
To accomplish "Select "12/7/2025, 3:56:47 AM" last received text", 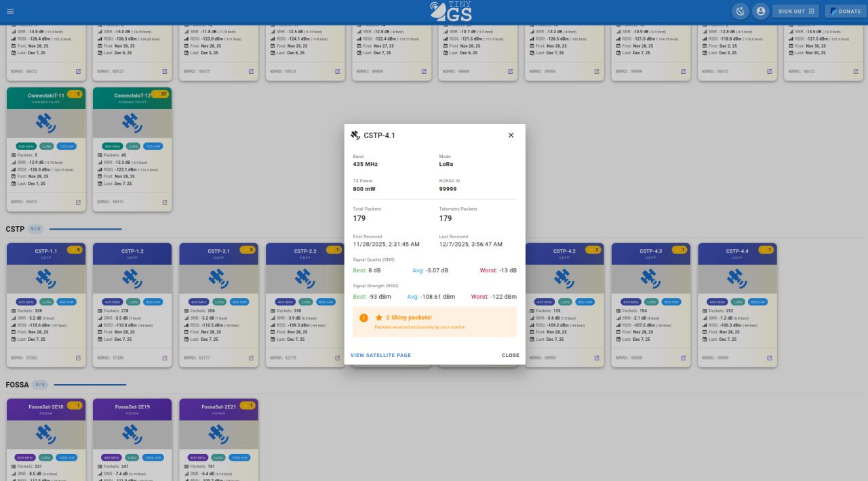I will click(471, 244).
